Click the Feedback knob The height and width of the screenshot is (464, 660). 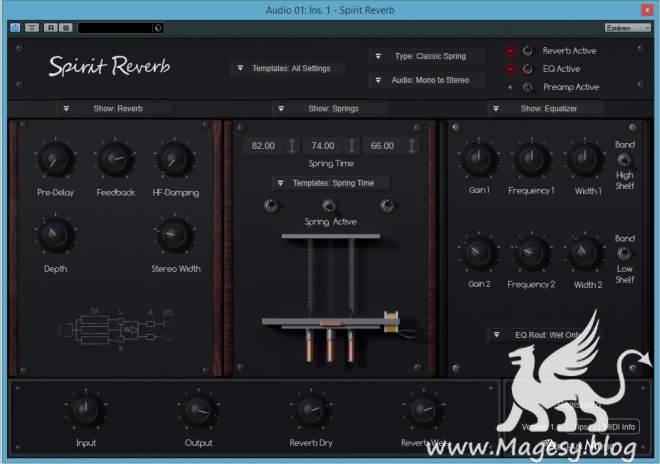click(115, 160)
